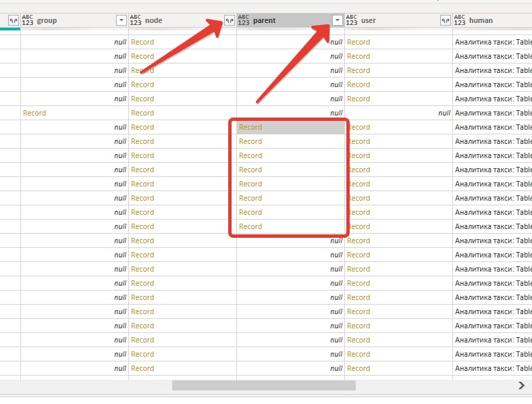Change data type icon of node column
The image size is (532, 404).
[136, 20]
